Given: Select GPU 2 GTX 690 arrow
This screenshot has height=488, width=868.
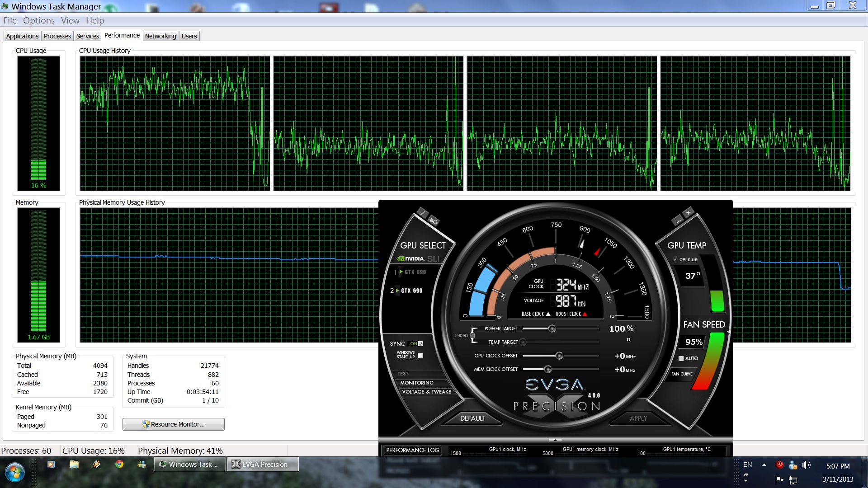Looking at the screenshot, I should pyautogui.click(x=397, y=291).
